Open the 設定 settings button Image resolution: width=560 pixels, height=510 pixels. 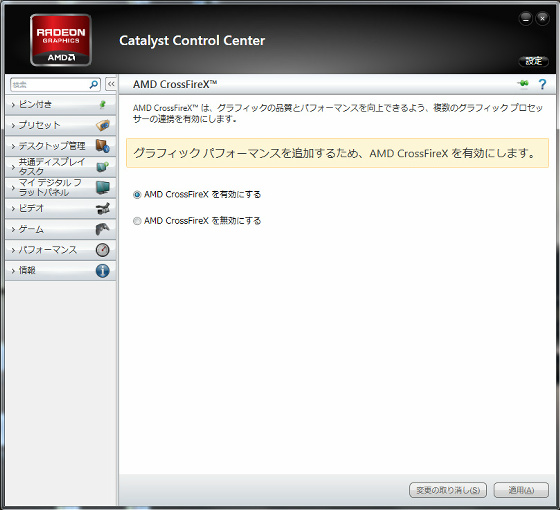[x=534, y=61]
